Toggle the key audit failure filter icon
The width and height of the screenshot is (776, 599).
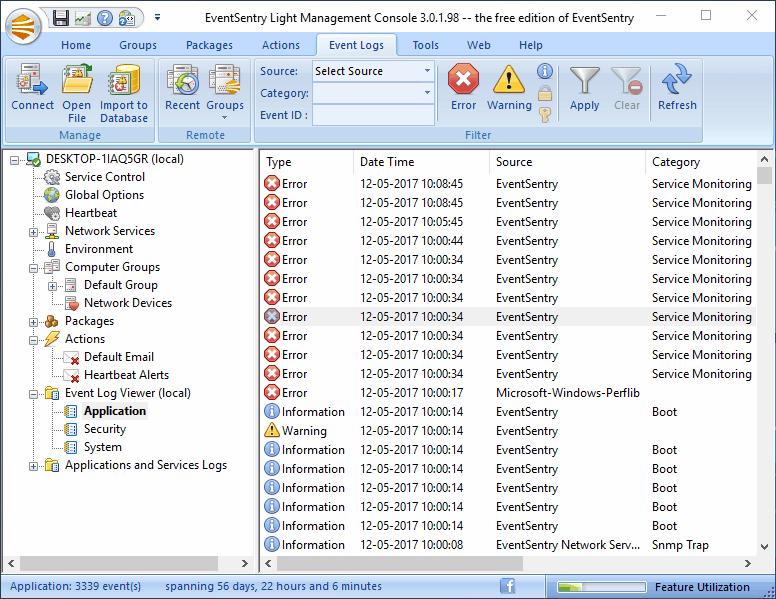click(x=544, y=115)
